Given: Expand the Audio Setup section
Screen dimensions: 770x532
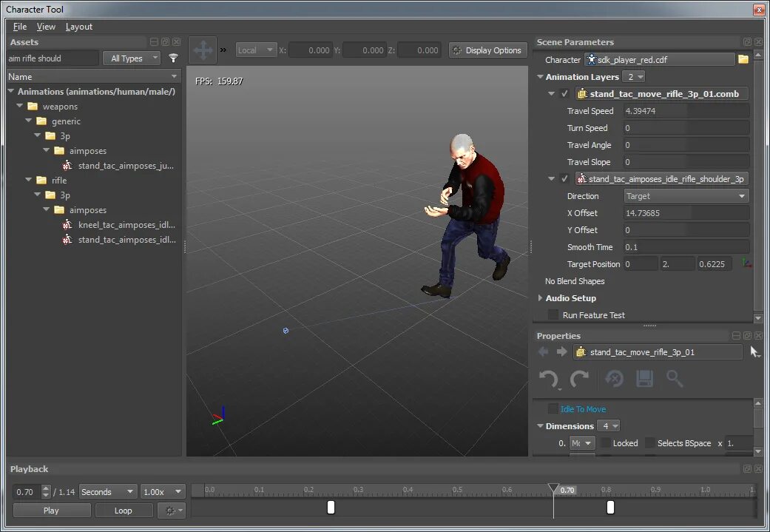Looking at the screenshot, I should click(540, 297).
